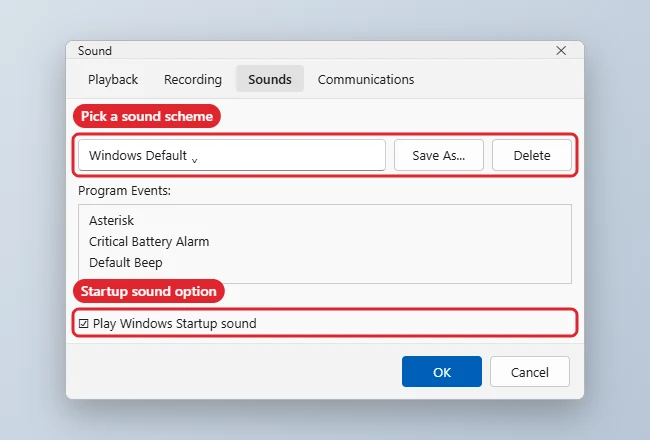Click the Save As... button
The height and width of the screenshot is (440, 650).
(x=439, y=155)
